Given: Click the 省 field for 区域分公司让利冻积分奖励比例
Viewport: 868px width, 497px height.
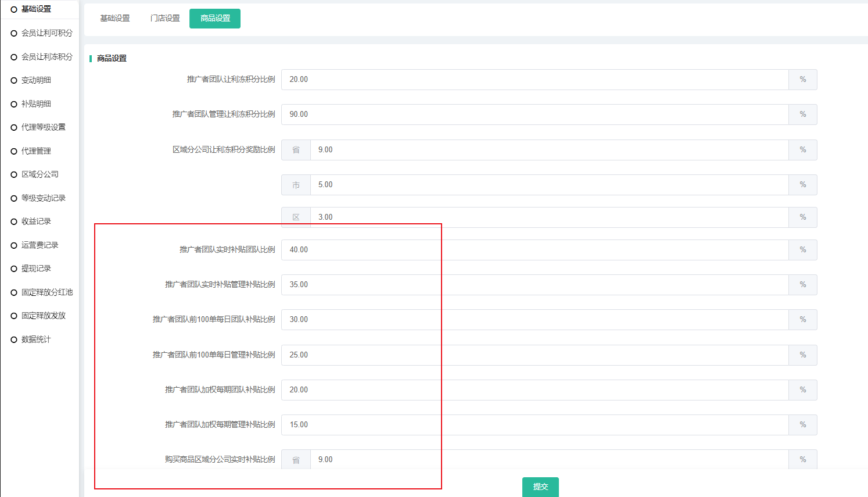Looking at the screenshot, I should [x=549, y=150].
